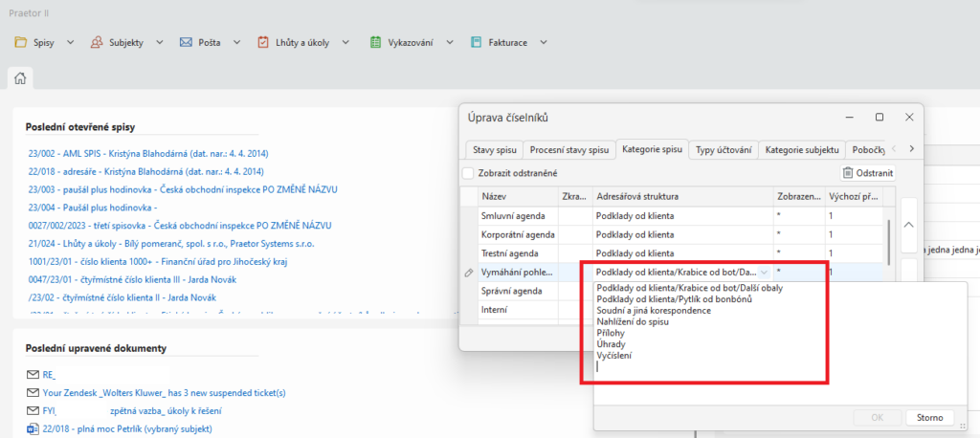Open the Adresářová struktura dropdown for Vymáhání row
This screenshot has width=980, height=438.
tap(764, 273)
